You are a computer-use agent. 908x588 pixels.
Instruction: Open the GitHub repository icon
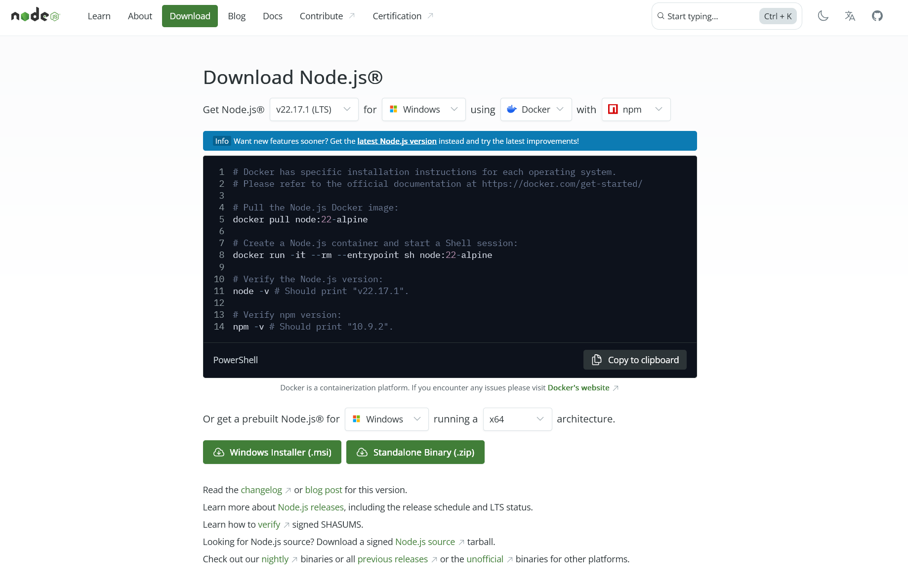tap(877, 16)
